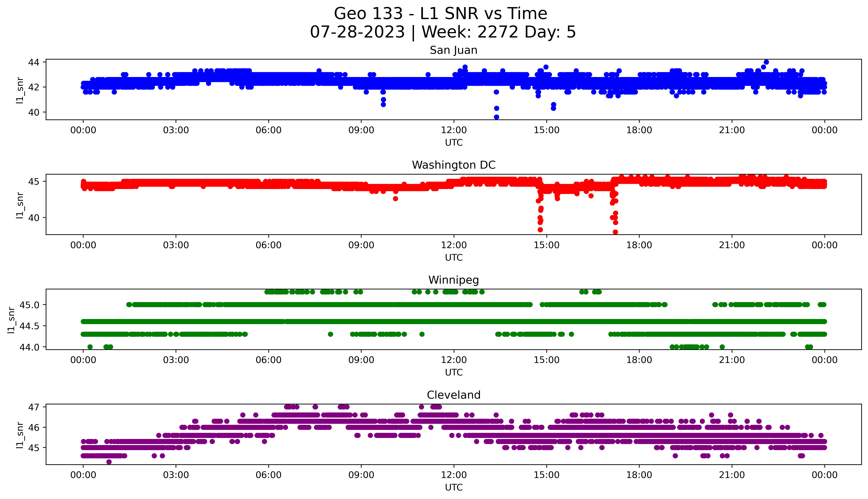Select the 'San Juan' subplot title
The image size is (868, 499).
point(453,50)
